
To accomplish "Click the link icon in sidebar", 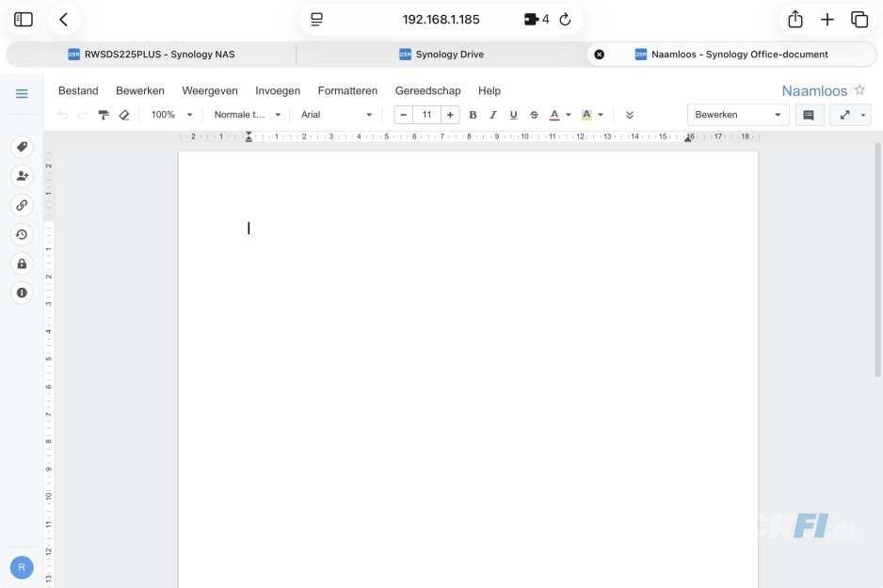I will click(x=22, y=205).
